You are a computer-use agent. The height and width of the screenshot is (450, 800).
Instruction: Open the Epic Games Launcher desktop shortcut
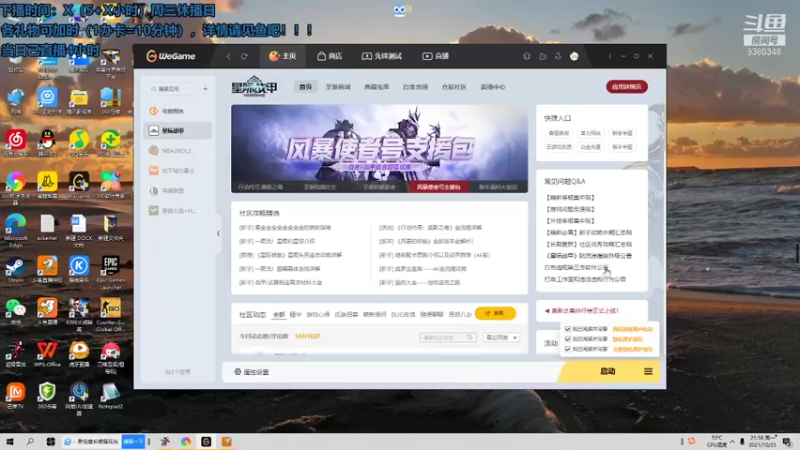coord(110,273)
